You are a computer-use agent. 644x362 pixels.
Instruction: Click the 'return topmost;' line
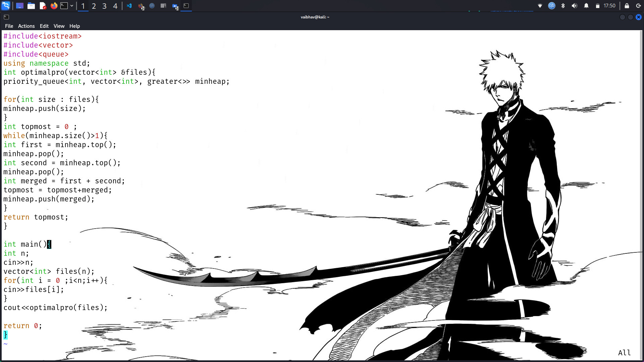pos(36,217)
